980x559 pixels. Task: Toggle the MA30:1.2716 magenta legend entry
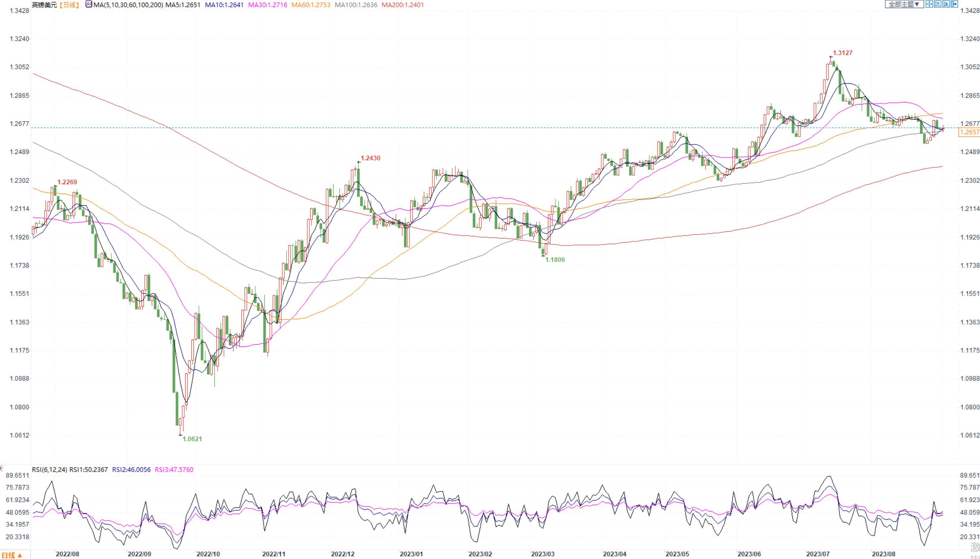point(267,5)
